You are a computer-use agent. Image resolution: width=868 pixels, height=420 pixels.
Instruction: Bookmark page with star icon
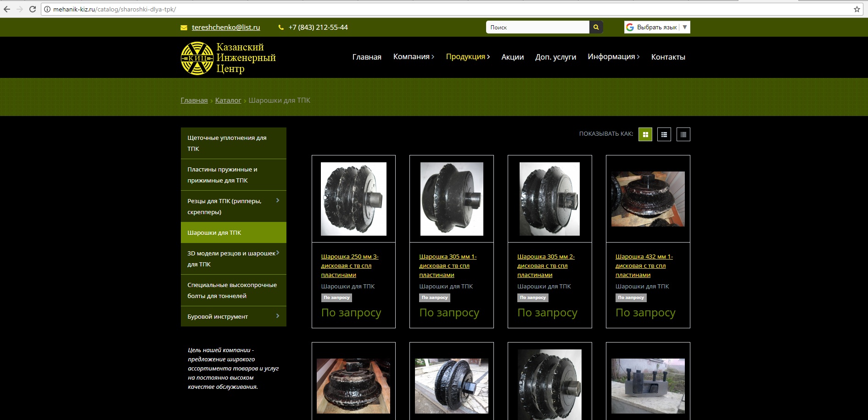point(857,9)
